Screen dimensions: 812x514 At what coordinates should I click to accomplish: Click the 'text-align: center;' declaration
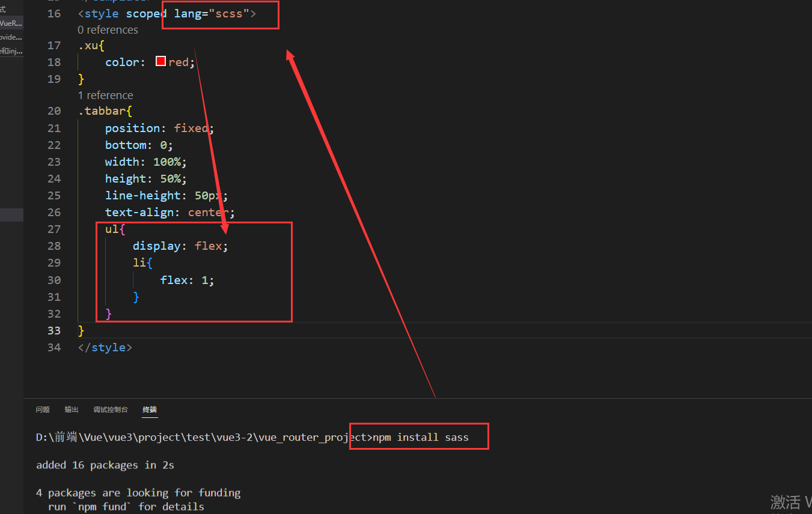point(170,212)
